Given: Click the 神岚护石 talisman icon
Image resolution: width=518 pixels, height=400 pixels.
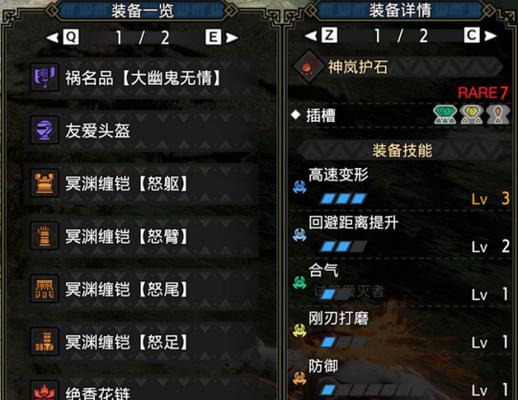Looking at the screenshot, I should tap(308, 67).
